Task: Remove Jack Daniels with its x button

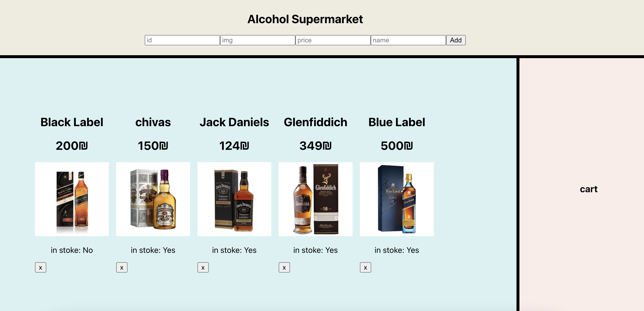Action: coord(203,267)
